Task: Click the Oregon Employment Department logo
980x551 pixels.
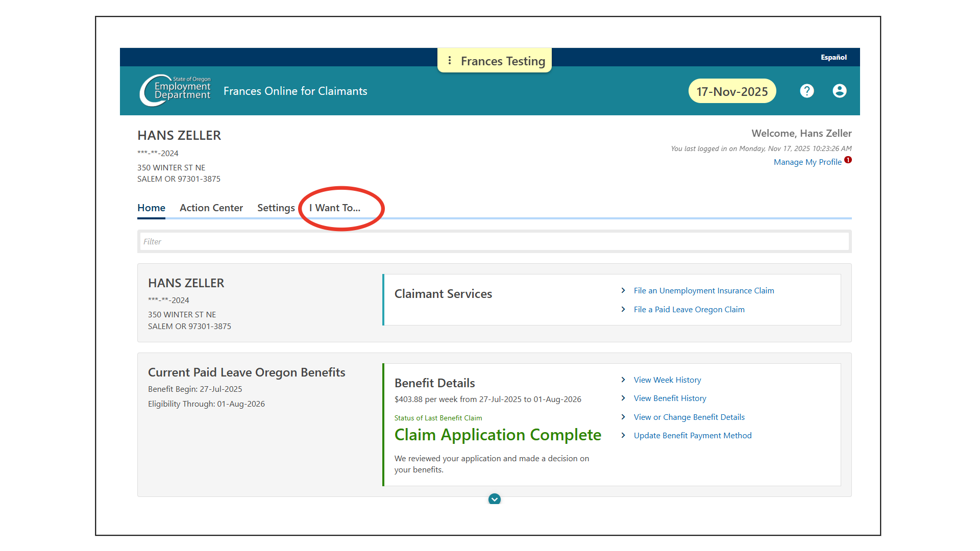Action: [175, 90]
